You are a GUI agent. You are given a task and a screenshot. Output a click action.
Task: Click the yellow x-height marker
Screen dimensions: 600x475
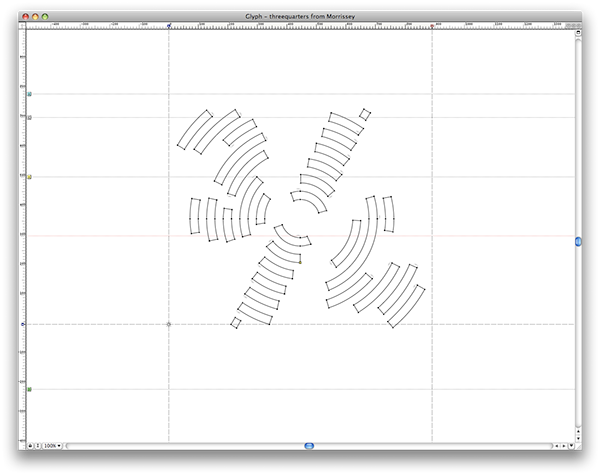tap(29, 177)
